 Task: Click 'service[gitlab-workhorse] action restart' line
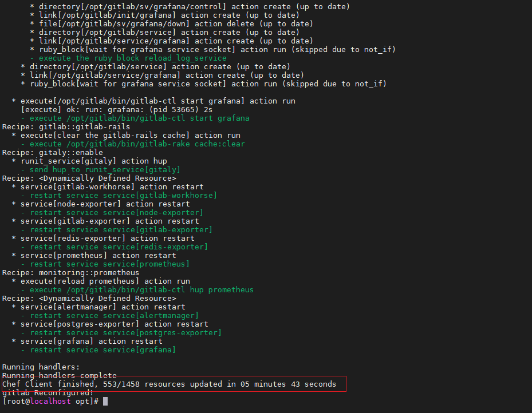coord(107,186)
